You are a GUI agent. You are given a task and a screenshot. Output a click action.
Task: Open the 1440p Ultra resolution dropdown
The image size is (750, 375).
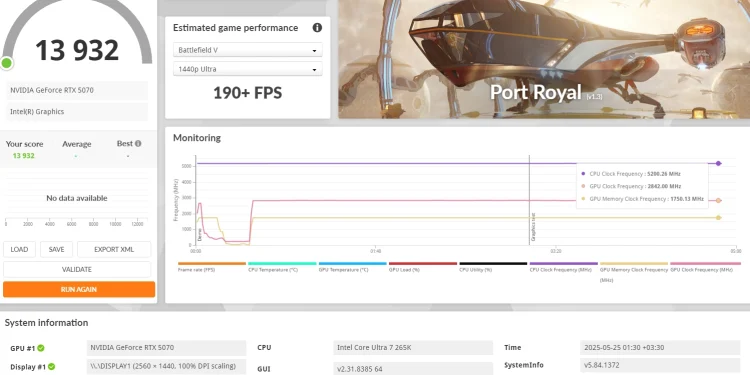pos(248,69)
